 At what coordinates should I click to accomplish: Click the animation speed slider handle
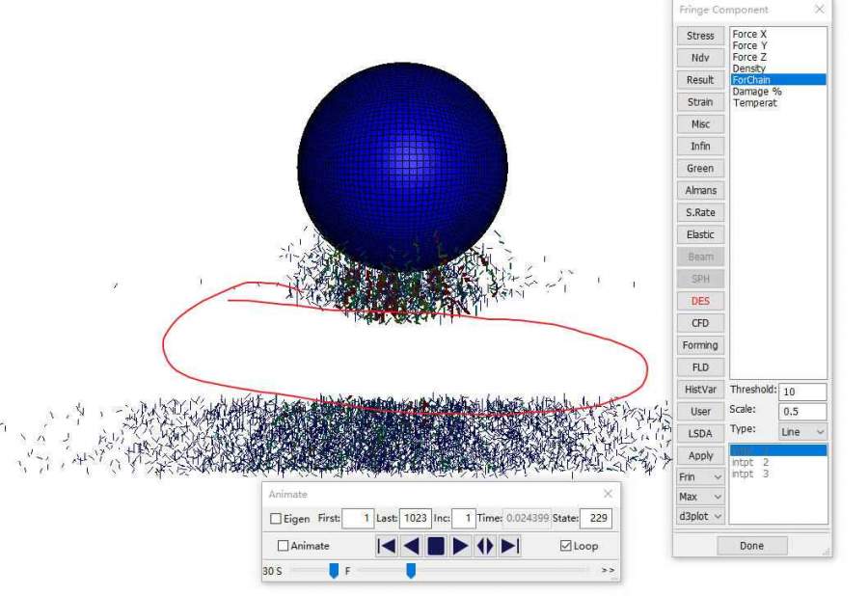(334, 571)
